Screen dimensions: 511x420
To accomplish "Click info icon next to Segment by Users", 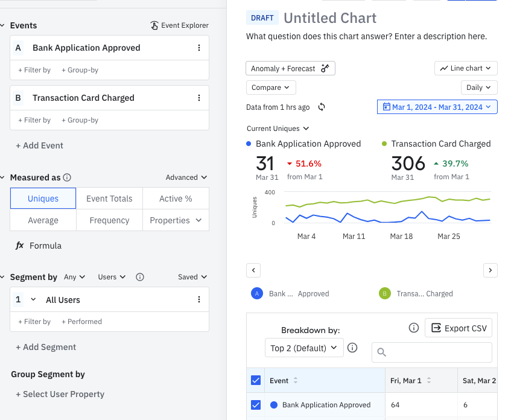I will point(140,277).
